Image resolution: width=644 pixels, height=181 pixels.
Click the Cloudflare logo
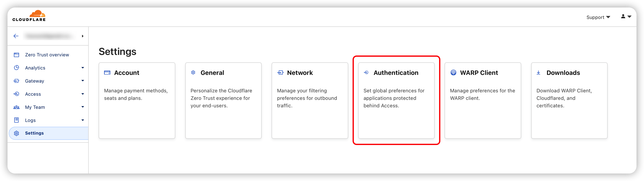tap(29, 16)
